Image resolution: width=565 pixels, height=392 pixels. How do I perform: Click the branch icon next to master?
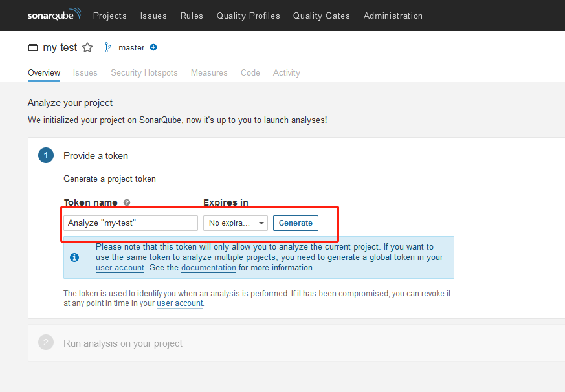(x=107, y=47)
